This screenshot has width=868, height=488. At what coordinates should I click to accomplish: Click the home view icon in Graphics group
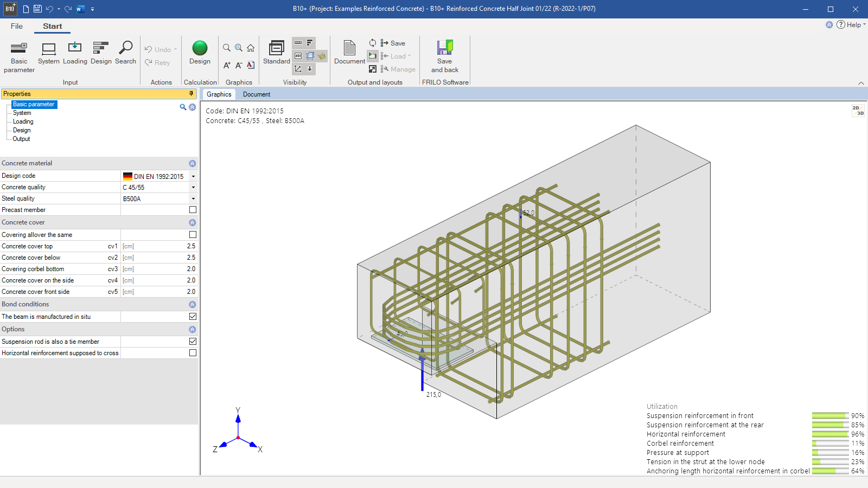tap(251, 48)
